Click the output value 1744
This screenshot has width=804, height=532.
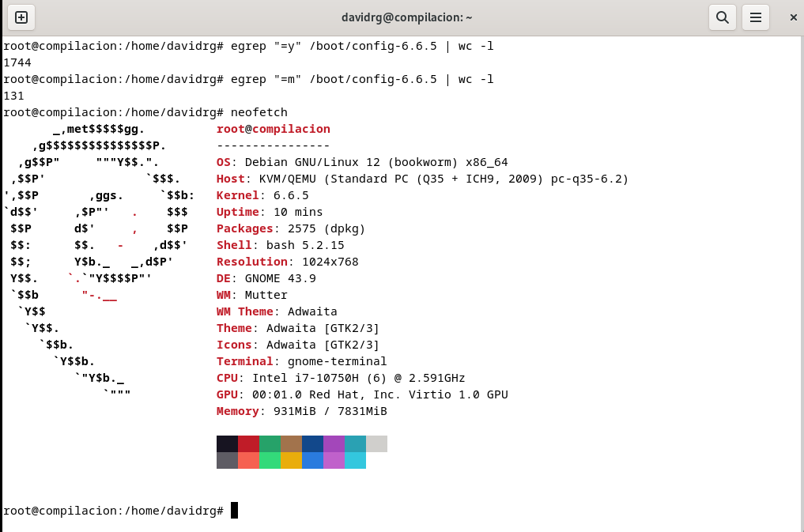17,62
